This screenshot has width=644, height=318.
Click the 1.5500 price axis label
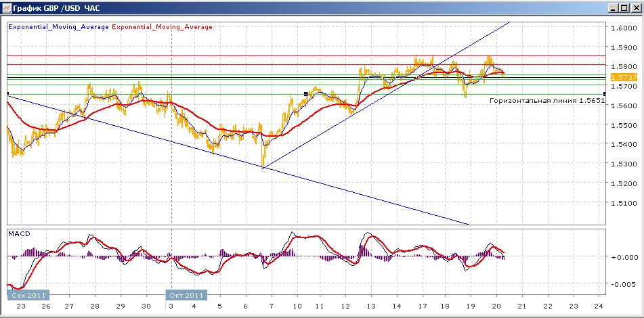pyautogui.click(x=622, y=124)
